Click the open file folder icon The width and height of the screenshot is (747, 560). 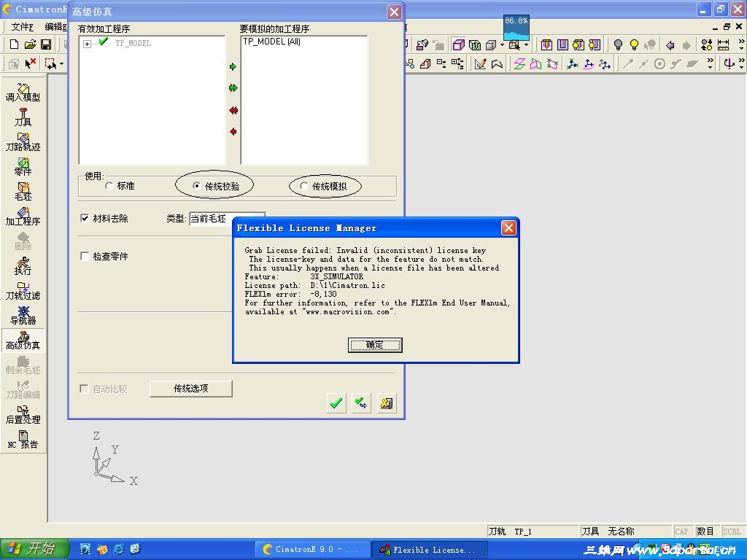(30, 44)
